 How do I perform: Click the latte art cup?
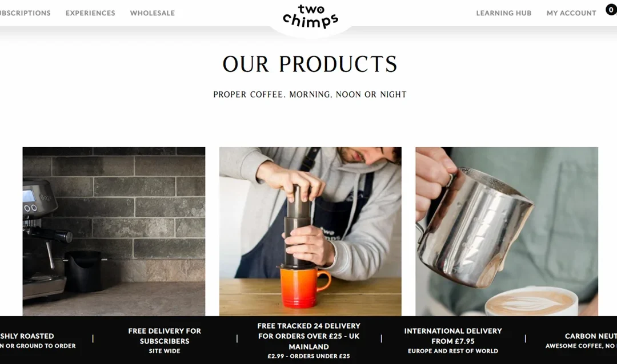pyautogui.click(x=531, y=302)
